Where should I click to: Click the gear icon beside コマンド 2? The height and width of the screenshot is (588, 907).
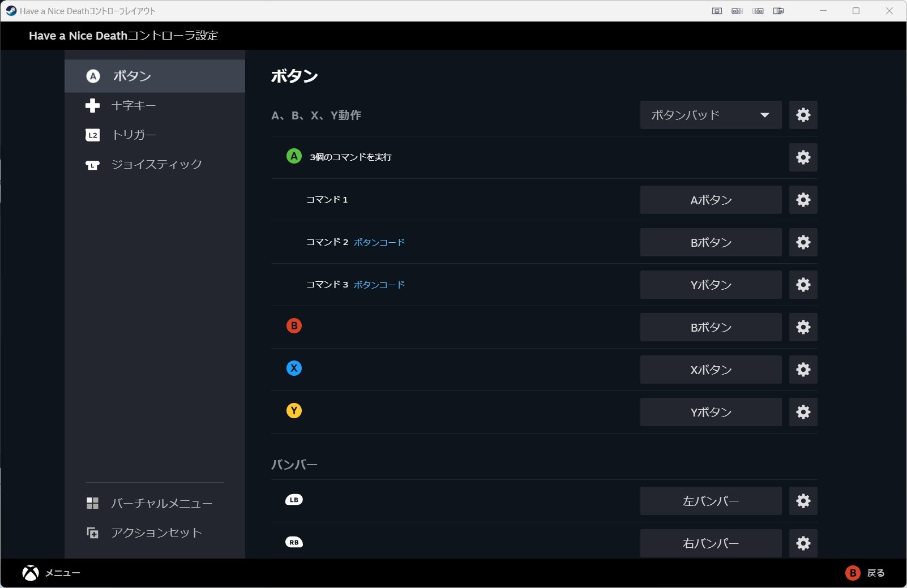coord(803,242)
